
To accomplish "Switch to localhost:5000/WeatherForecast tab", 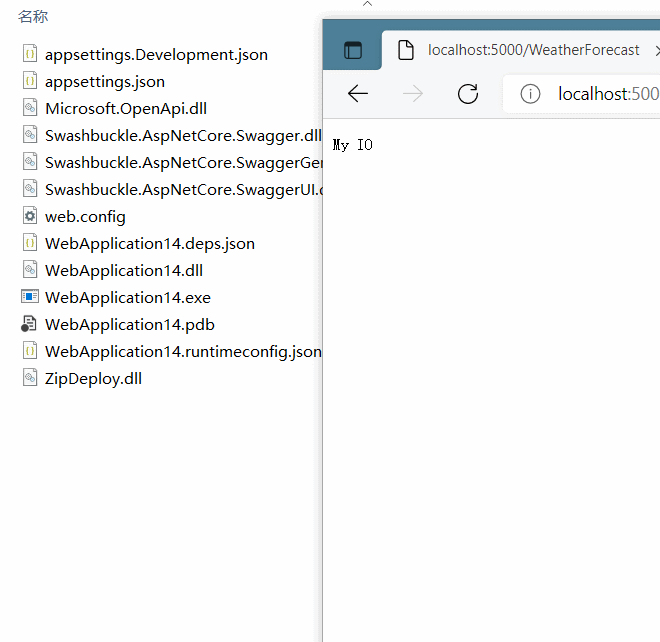I will coord(521,50).
